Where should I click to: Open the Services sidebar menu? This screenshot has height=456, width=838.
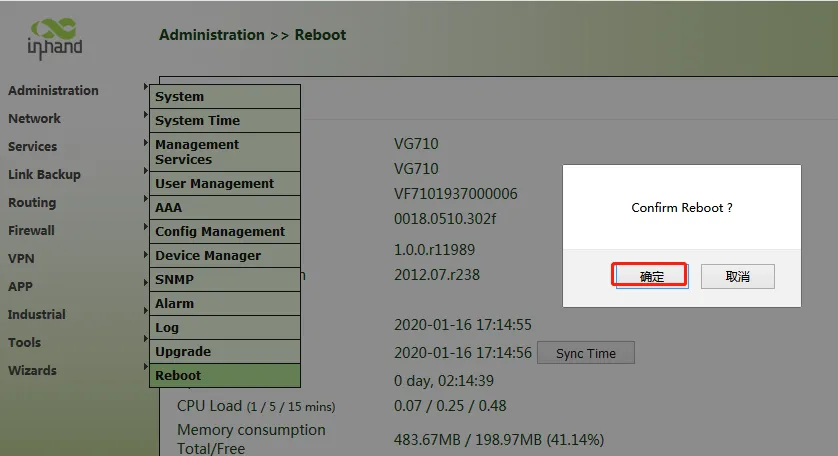click(32, 146)
